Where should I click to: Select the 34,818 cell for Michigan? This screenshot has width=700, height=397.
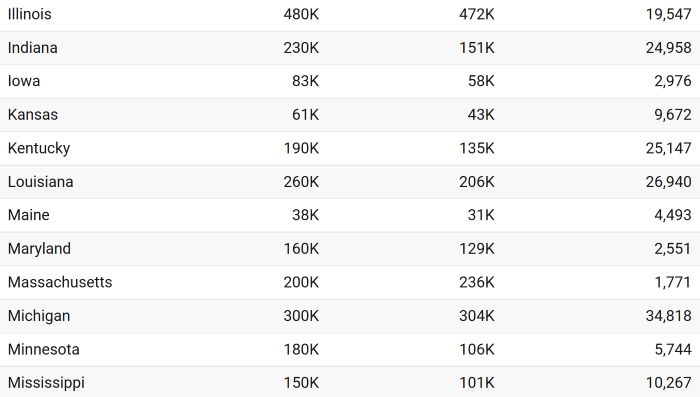point(668,316)
